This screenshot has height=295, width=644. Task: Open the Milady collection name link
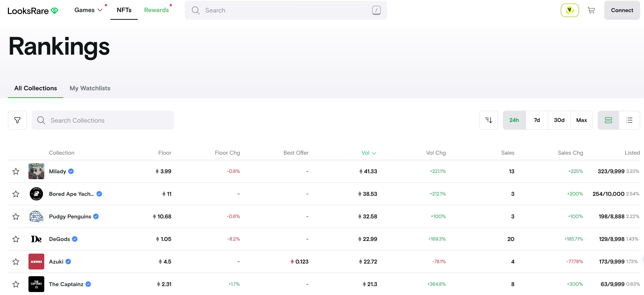[x=58, y=171]
